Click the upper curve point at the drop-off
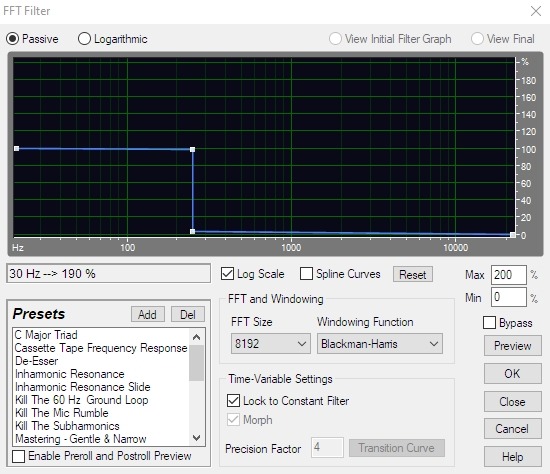The height and width of the screenshot is (474, 550). pyautogui.click(x=192, y=149)
